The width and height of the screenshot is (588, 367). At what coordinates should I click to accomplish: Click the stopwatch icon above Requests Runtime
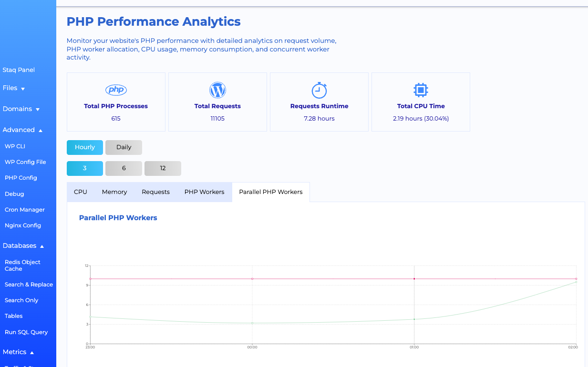click(319, 90)
